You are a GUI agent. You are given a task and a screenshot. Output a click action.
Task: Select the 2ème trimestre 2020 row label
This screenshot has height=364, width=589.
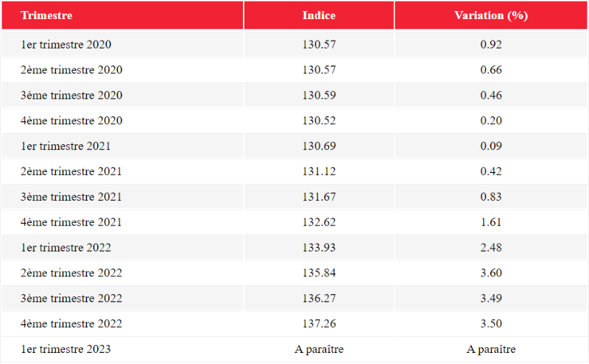[71, 70]
